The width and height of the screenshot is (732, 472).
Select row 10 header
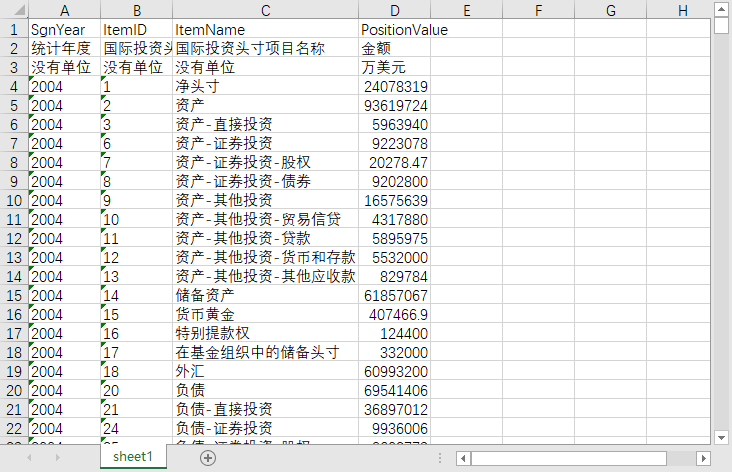(14, 200)
